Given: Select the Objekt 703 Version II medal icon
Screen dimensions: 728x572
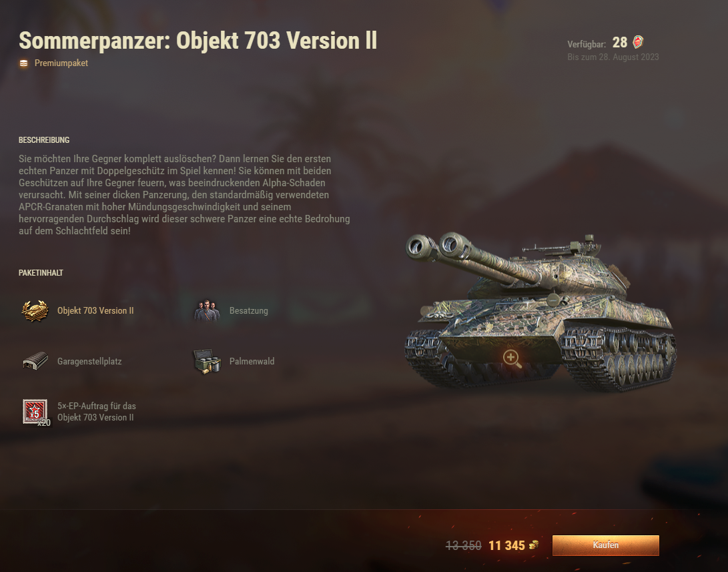Looking at the screenshot, I should (35, 310).
